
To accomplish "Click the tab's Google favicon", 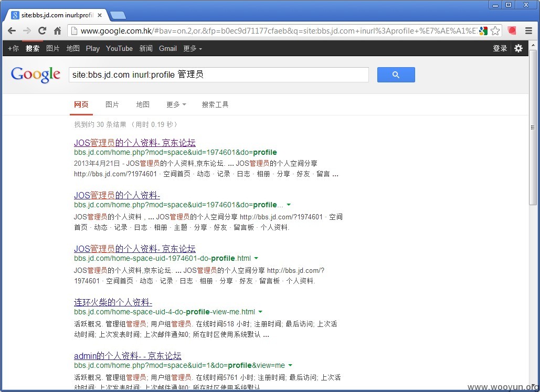I will [x=15, y=15].
